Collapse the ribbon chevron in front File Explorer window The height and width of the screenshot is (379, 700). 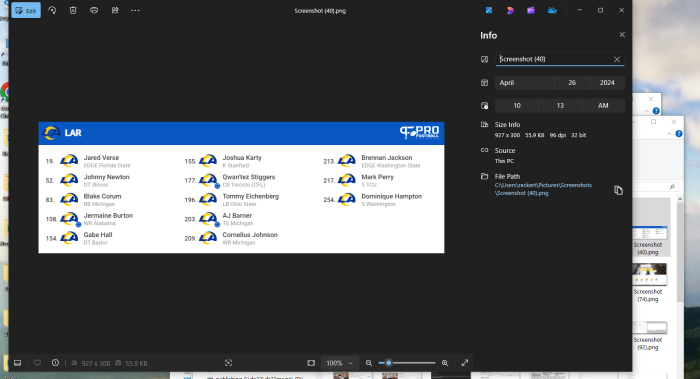coord(669,133)
